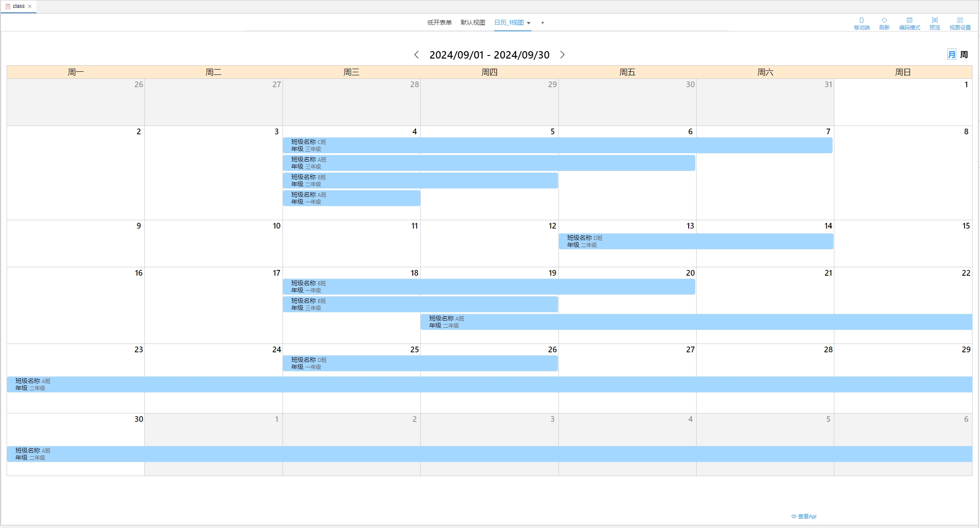Open the 日历_1视图 dropdown arrow
This screenshot has width=980, height=528.
(x=529, y=23)
